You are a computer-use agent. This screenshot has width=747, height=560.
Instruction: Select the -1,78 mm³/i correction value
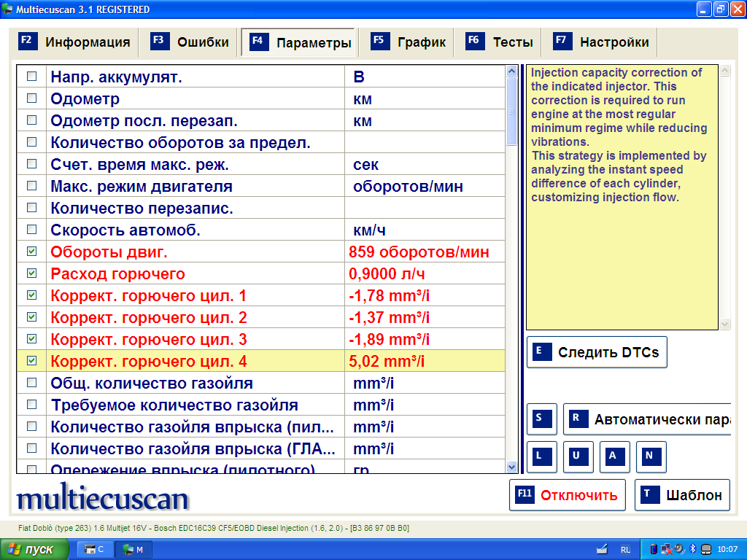390,296
